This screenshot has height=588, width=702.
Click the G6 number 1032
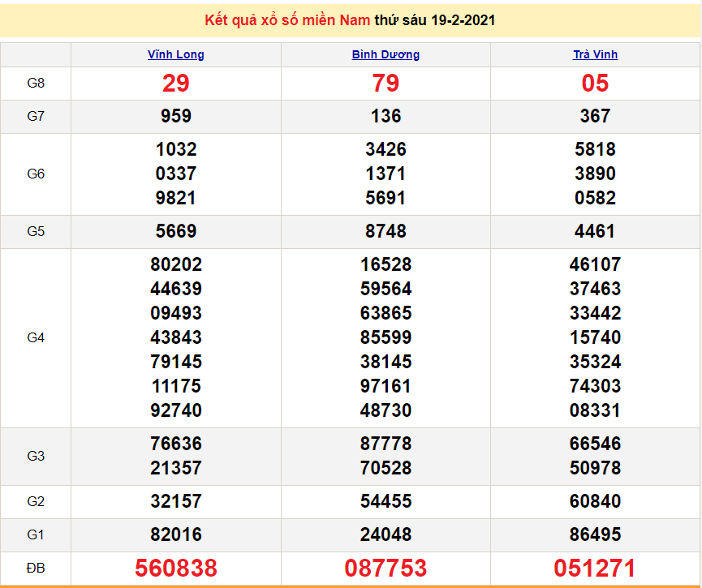coord(176,149)
